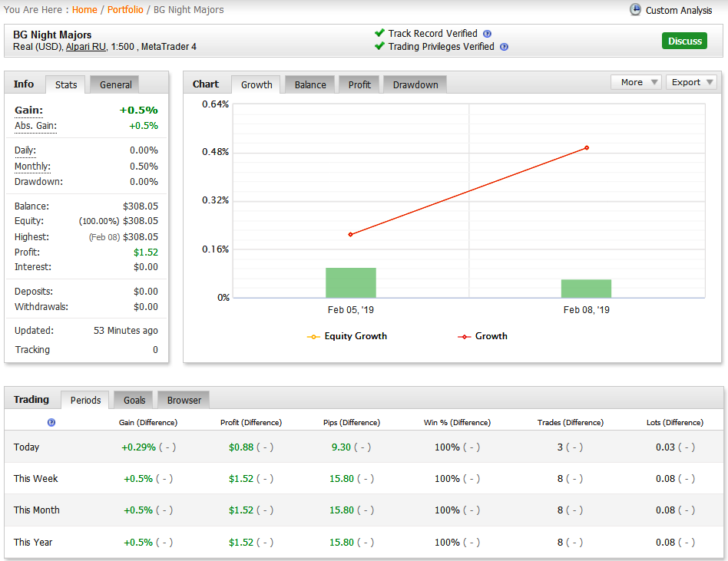Click the Feb 08 growth data point
Viewport: 728px width, 561px height.
coord(587,147)
